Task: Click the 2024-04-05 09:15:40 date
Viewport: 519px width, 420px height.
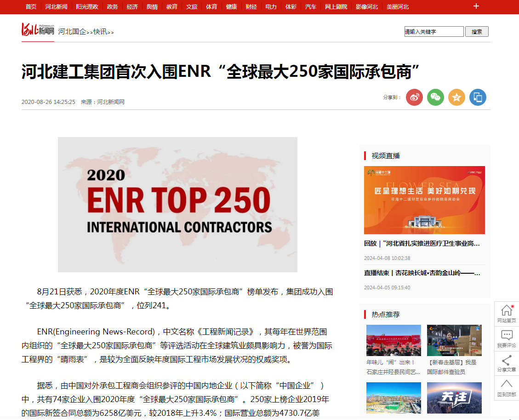Action: [x=387, y=288]
